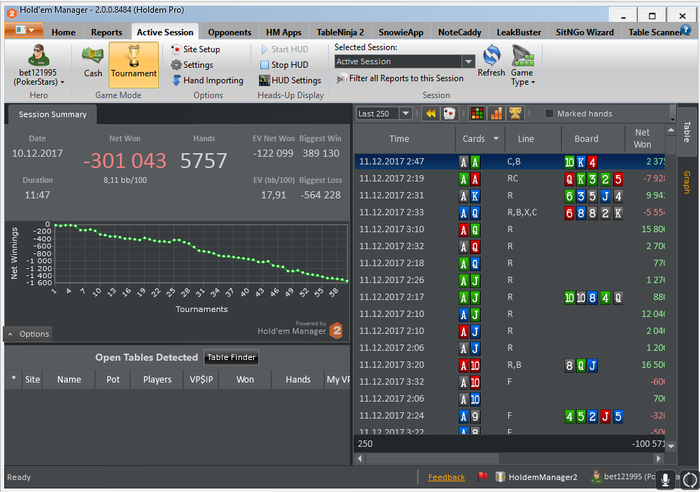Click Stop HUD
The image size is (700, 492).
[x=284, y=65]
